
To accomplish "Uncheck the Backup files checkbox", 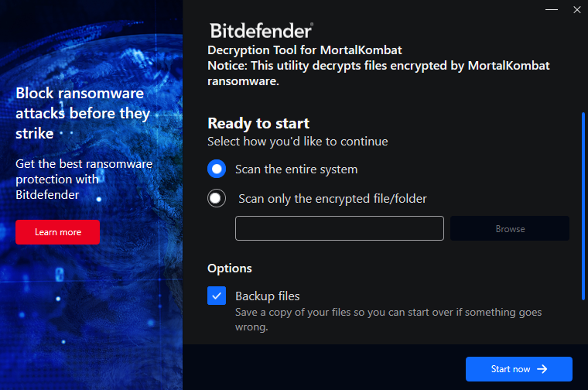I will click(x=217, y=296).
